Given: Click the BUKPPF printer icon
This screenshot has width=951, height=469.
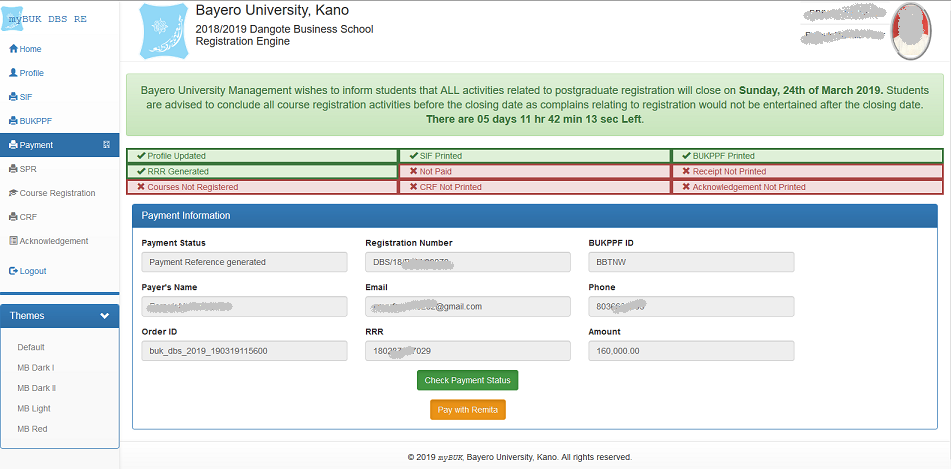Looking at the screenshot, I should click(13, 121).
